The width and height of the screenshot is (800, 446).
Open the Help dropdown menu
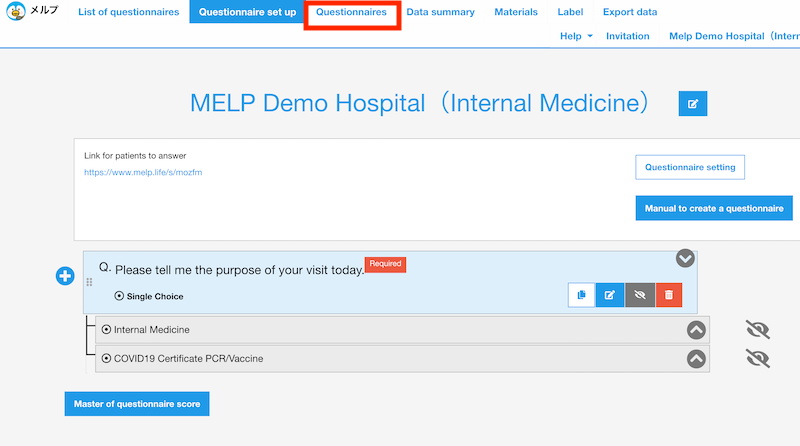click(x=576, y=36)
